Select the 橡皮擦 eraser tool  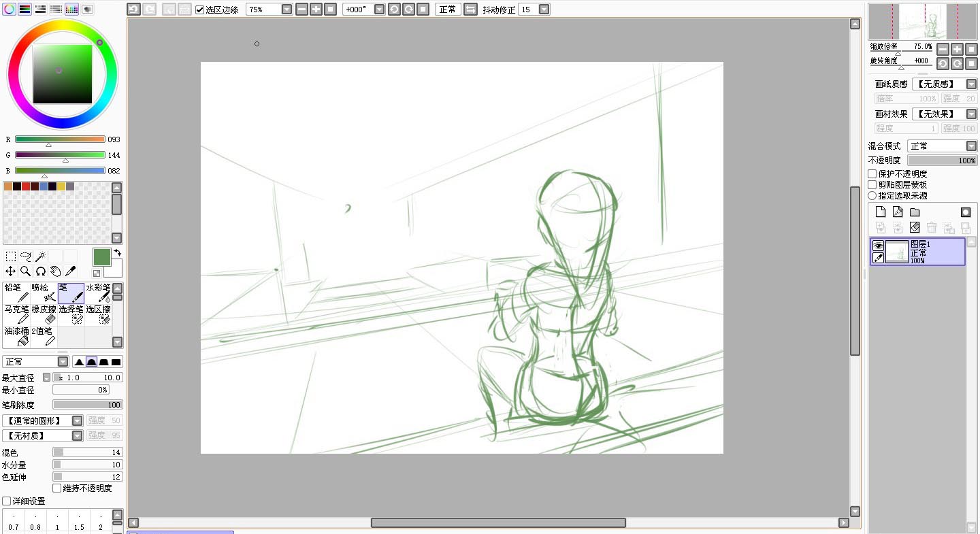[x=44, y=314]
